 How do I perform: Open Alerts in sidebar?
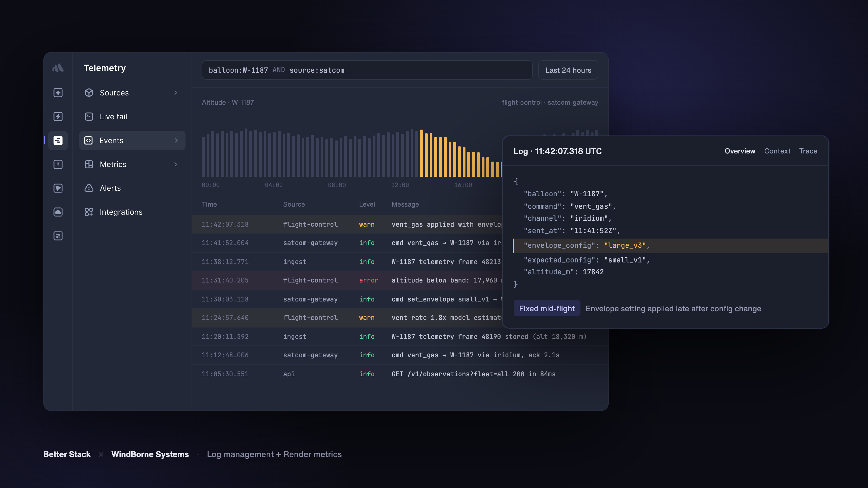coord(132,188)
